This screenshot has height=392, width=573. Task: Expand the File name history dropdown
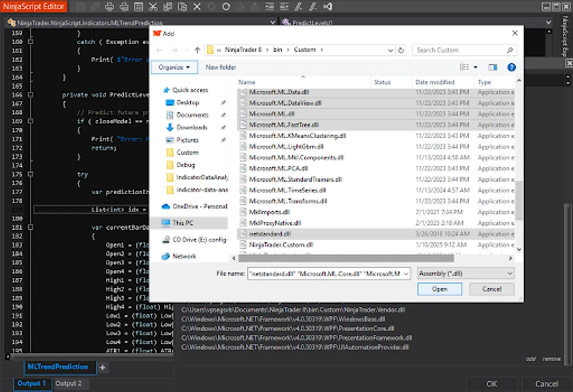pos(406,273)
